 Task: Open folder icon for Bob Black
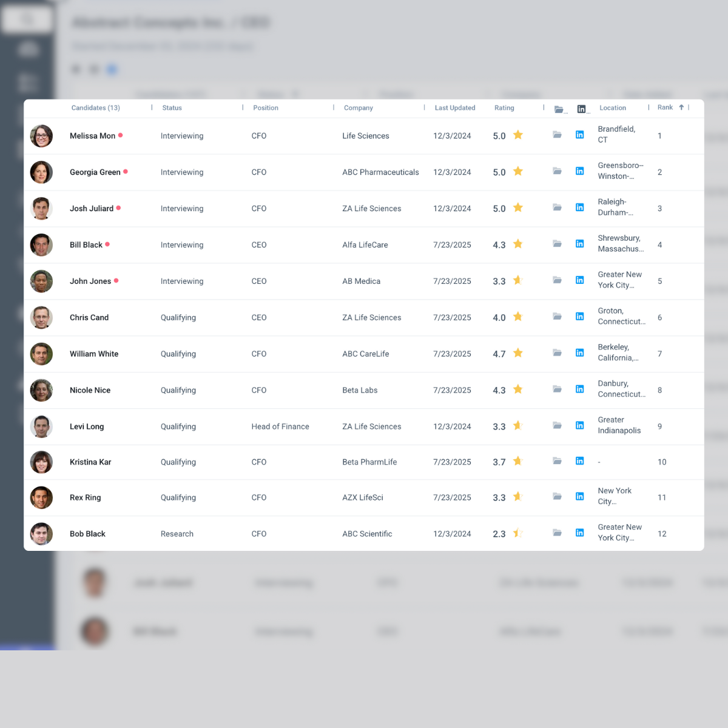pos(557,533)
